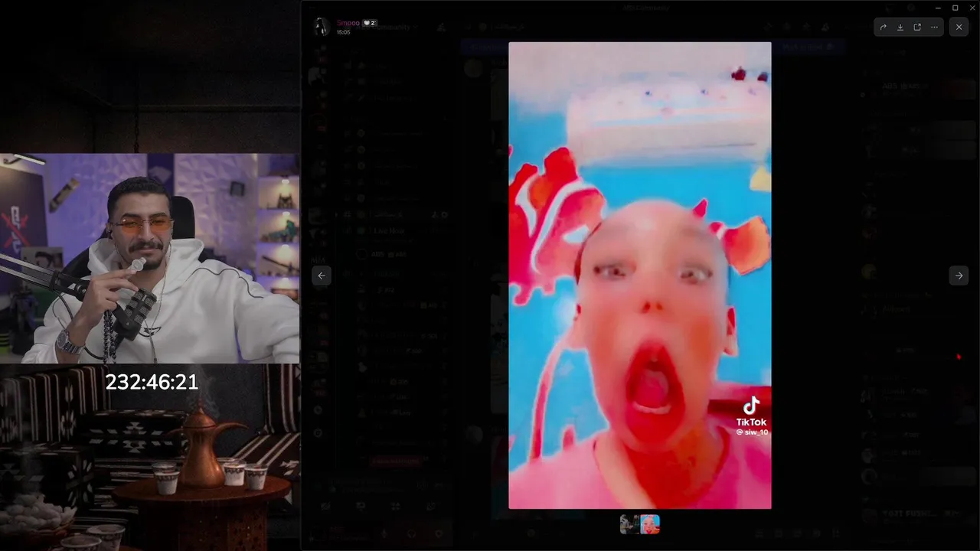
Task: Select the blue-pink thumbnail below image
Action: [650, 524]
